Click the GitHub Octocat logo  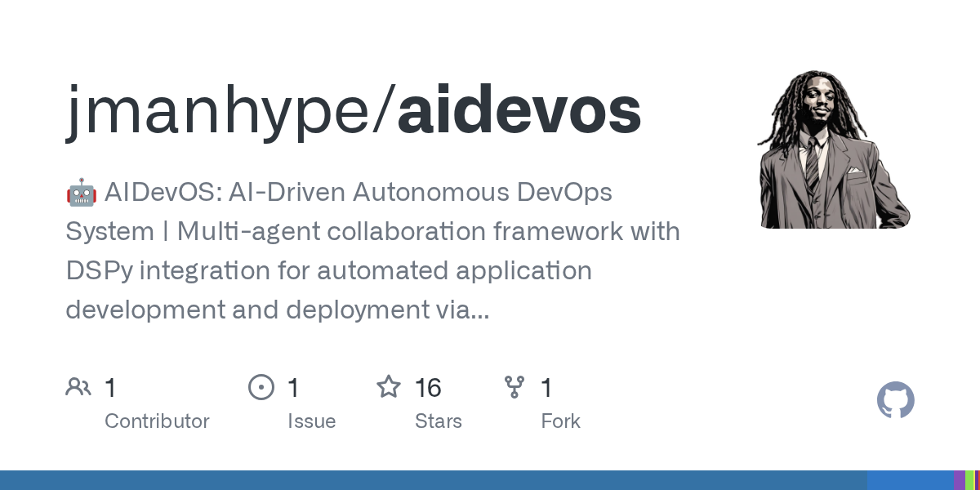[896, 401]
